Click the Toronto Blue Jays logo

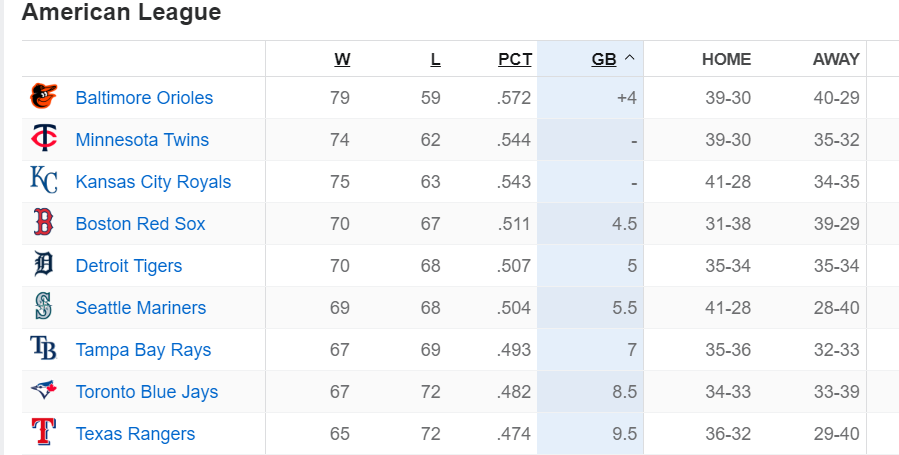(44, 391)
